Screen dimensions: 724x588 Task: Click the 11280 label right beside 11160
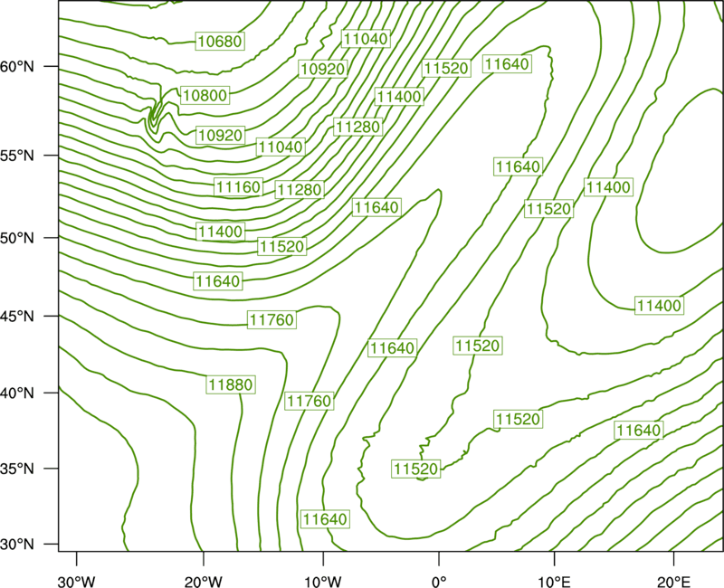click(x=300, y=190)
